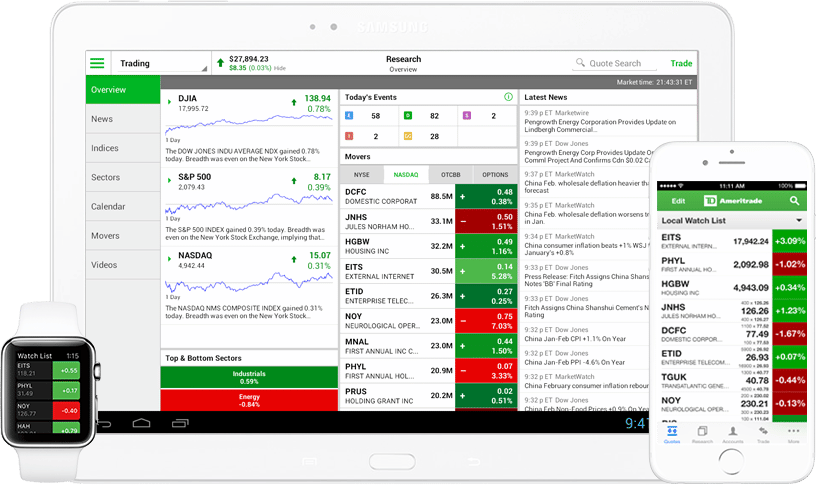The width and height of the screenshot is (817, 485).
Task: Open News in the tablet sidebar
Action: [123, 119]
